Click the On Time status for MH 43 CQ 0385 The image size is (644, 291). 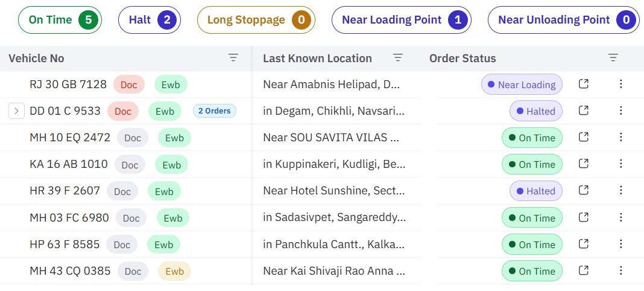(532, 271)
